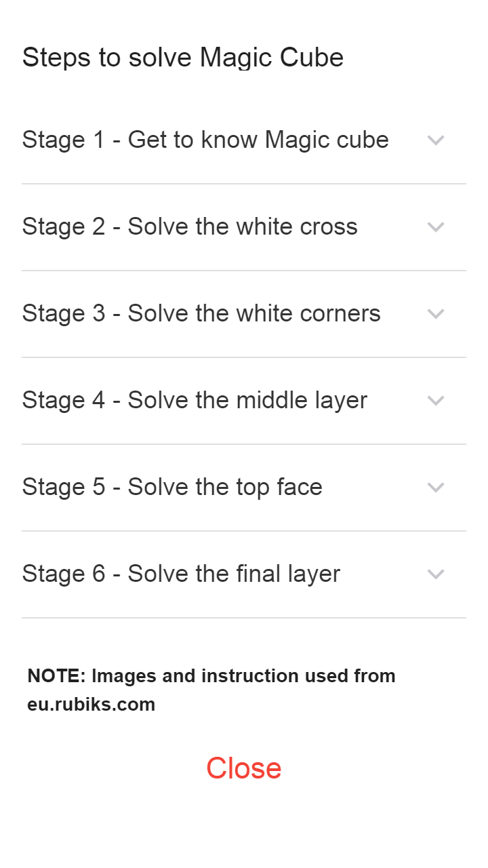
Task: Click the divider between Stage 3 and Stage 4
Action: pos(244,357)
